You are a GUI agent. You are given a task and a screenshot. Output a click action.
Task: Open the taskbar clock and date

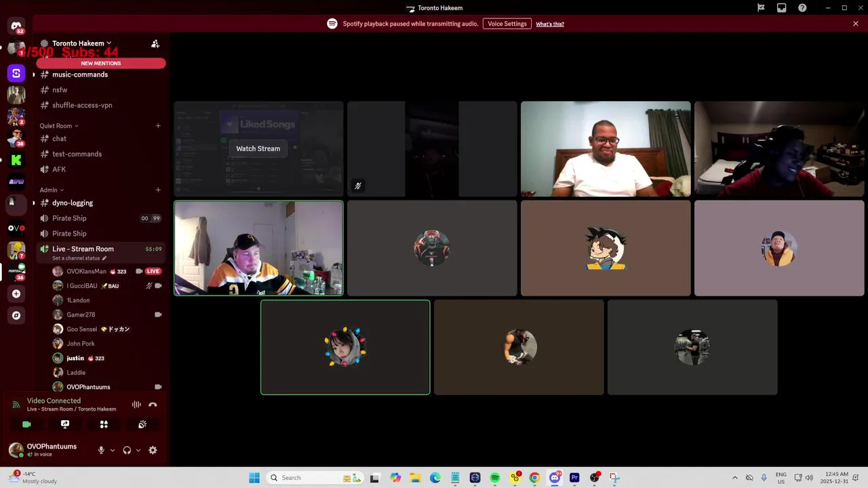click(x=834, y=478)
